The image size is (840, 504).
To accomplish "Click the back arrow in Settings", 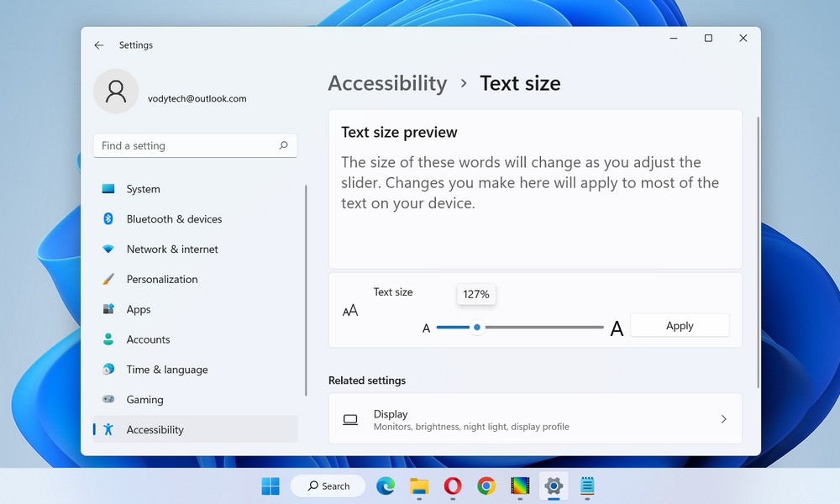I will tap(99, 45).
